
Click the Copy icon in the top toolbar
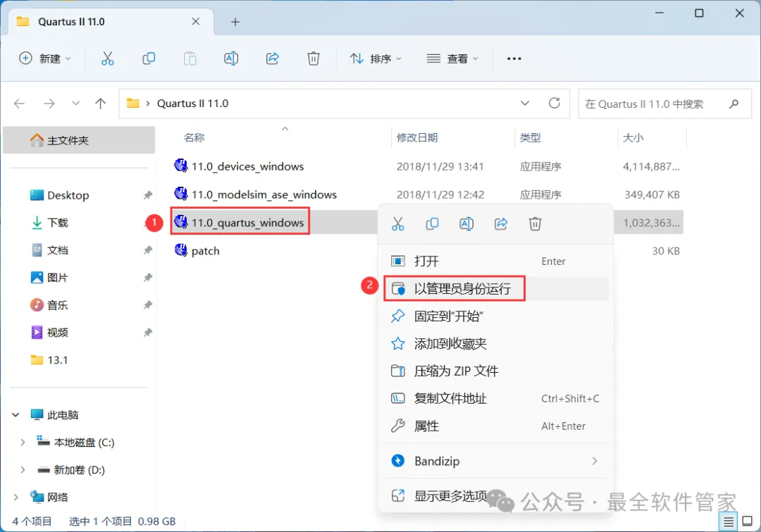(149, 58)
